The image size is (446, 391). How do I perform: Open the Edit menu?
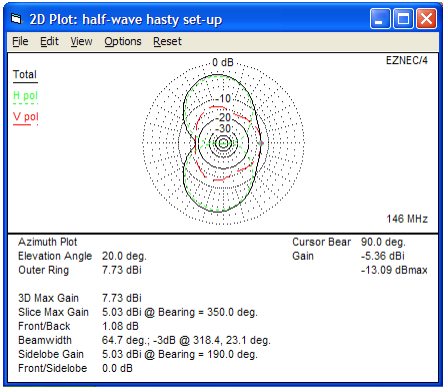pyautogui.click(x=49, y=42)
